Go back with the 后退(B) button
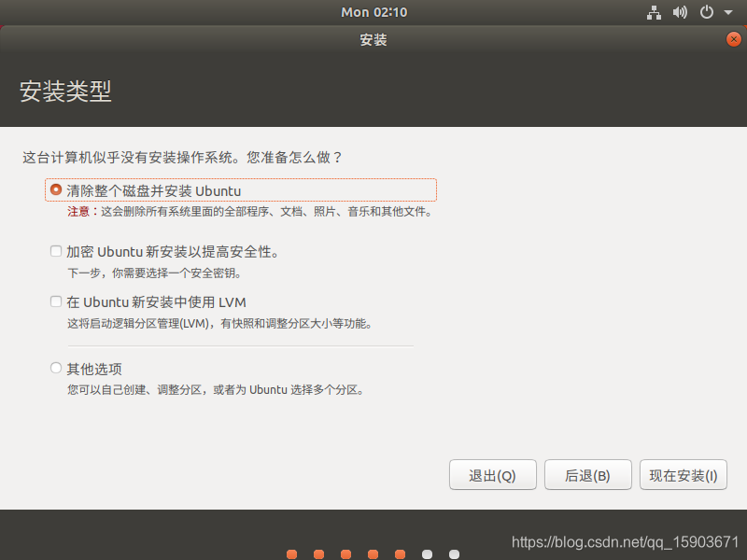The image size is (747, 560). pos(588,475)
